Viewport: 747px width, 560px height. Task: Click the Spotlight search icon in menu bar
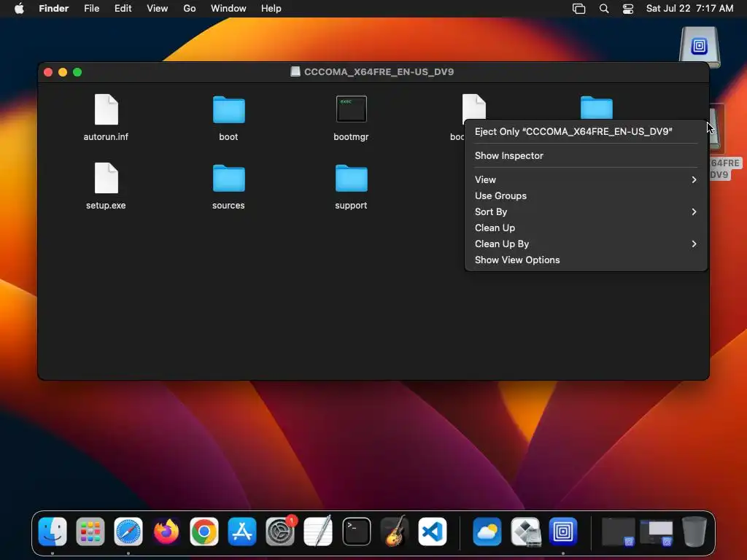[603, 9]
